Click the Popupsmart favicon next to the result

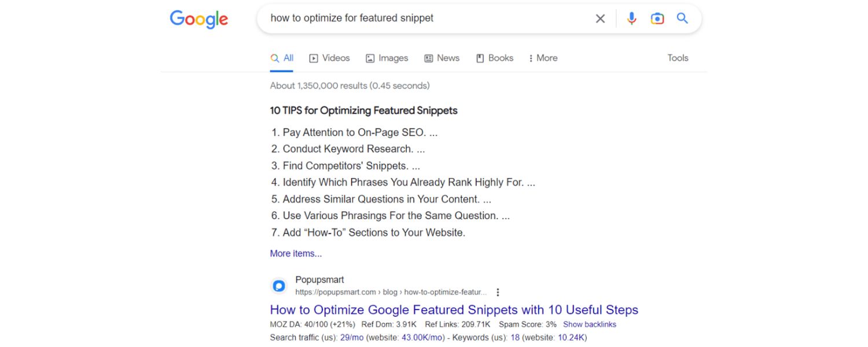pyautogui.click(x=278, y=285)
